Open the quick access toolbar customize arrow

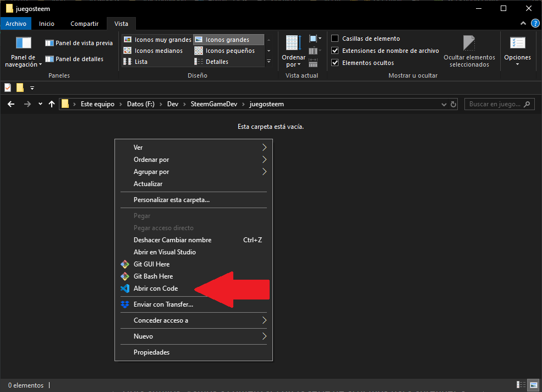click(32, 88)
